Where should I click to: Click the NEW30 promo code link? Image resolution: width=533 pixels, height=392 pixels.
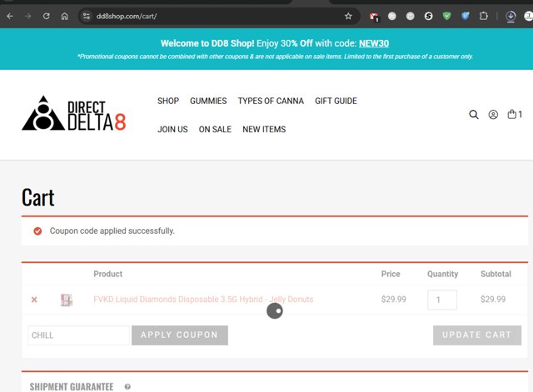[x=374, y=43]
